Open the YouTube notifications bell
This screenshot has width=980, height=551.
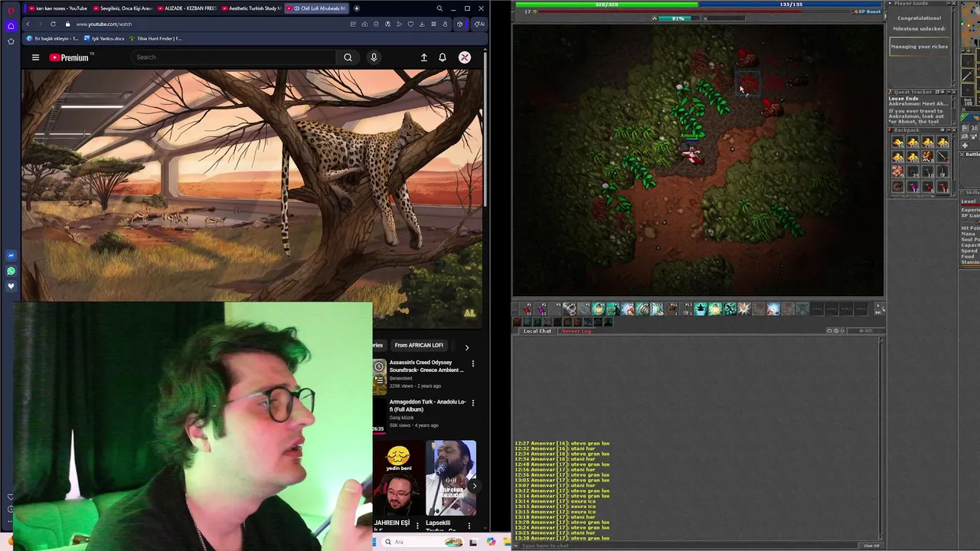443,57
